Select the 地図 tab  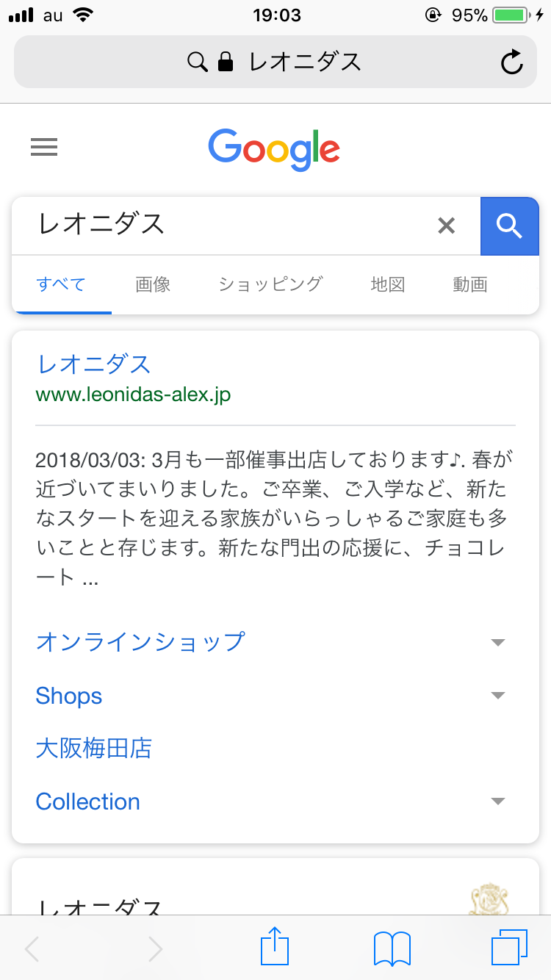(388, 284)
